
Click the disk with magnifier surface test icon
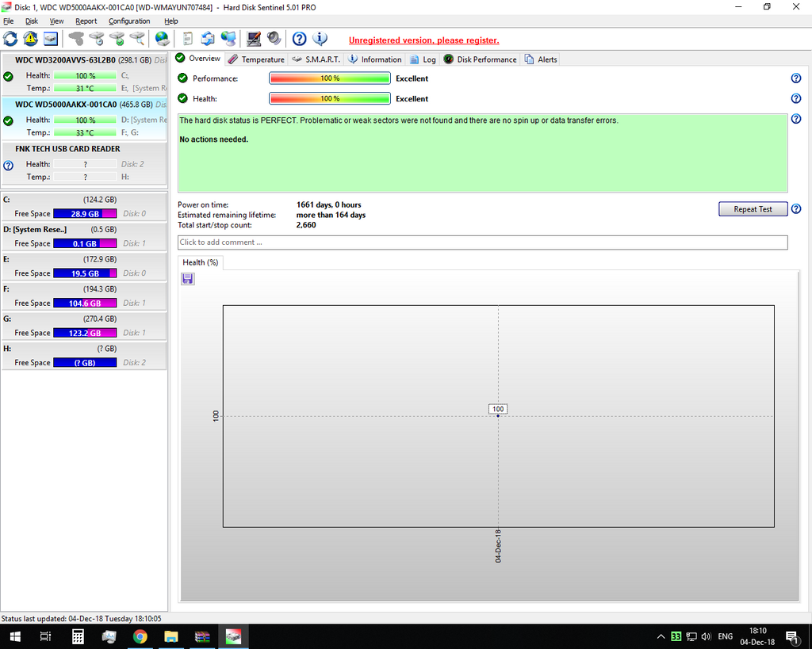[x=137, y=39]
